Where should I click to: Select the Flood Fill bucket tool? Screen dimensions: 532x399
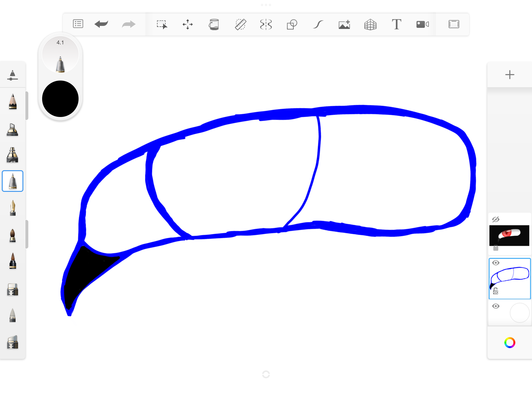pyautogui.click(x=214, y=24)
